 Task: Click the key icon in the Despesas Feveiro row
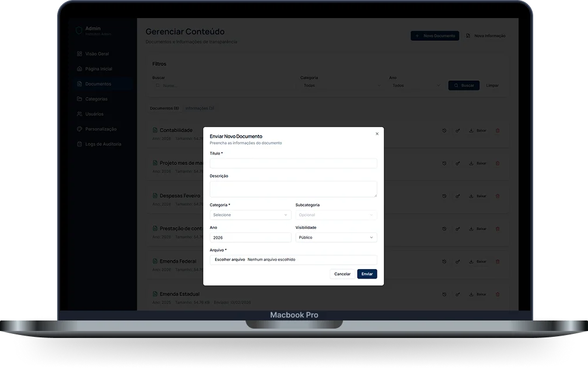coord(457,196)
